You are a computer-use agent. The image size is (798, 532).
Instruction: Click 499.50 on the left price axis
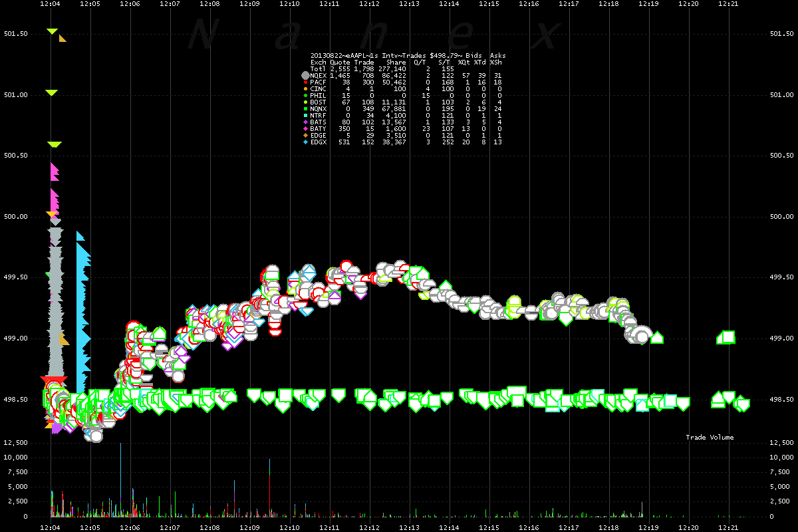(15, 277)
